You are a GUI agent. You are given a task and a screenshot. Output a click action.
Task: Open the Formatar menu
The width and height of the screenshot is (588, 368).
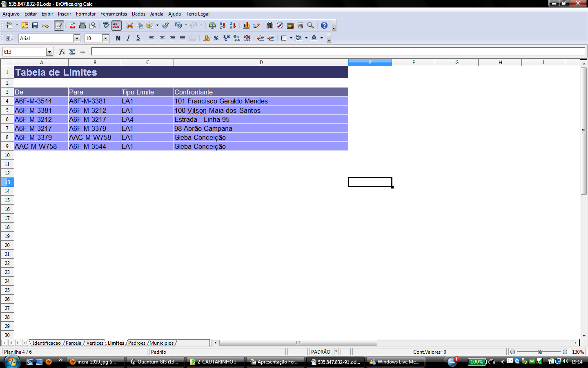tap(86, 14)
